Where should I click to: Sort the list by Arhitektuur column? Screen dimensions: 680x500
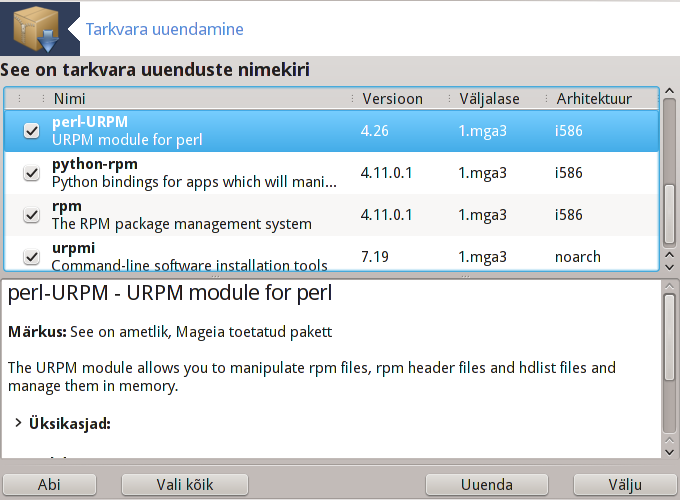coord(594,99)
